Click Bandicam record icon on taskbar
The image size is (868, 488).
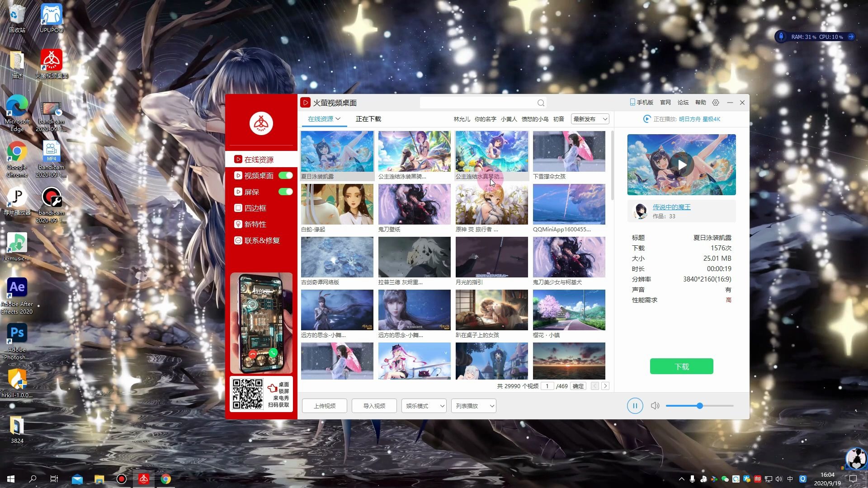pyautogui.click(x=122, y=479)
